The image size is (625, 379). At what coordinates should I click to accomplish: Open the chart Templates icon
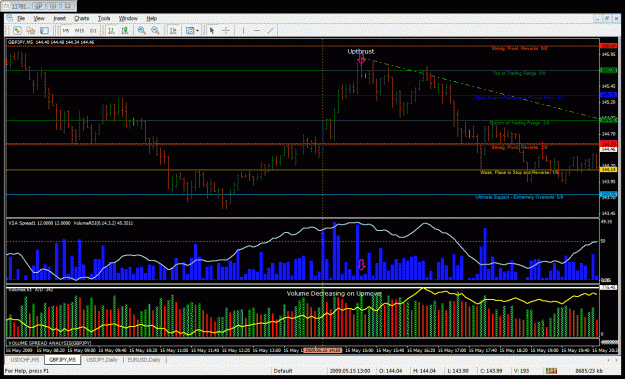[190, 30]
